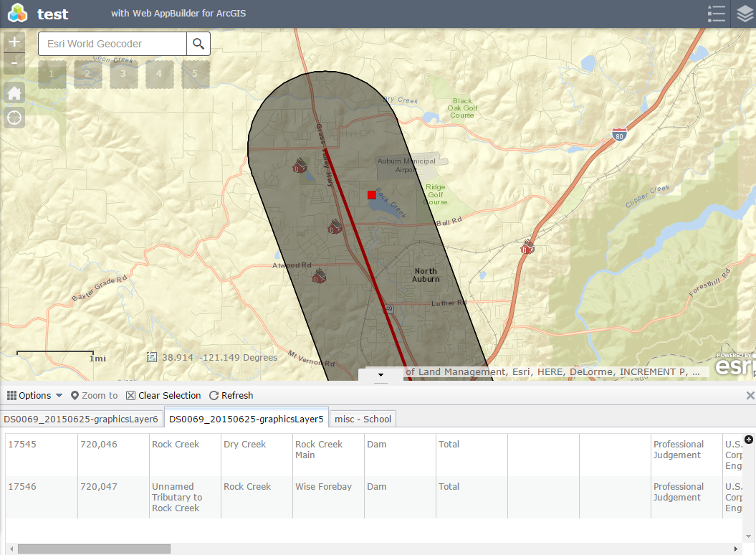Screen dimensions: 756x555
Task: Select table cell 720,047
Action: [x=113, y=497]
